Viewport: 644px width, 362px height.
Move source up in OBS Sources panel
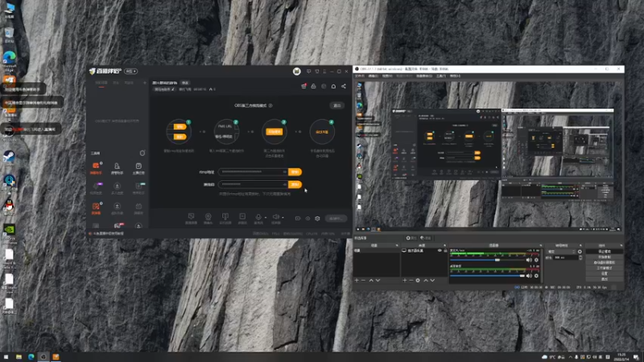click(x=426, y=280)
